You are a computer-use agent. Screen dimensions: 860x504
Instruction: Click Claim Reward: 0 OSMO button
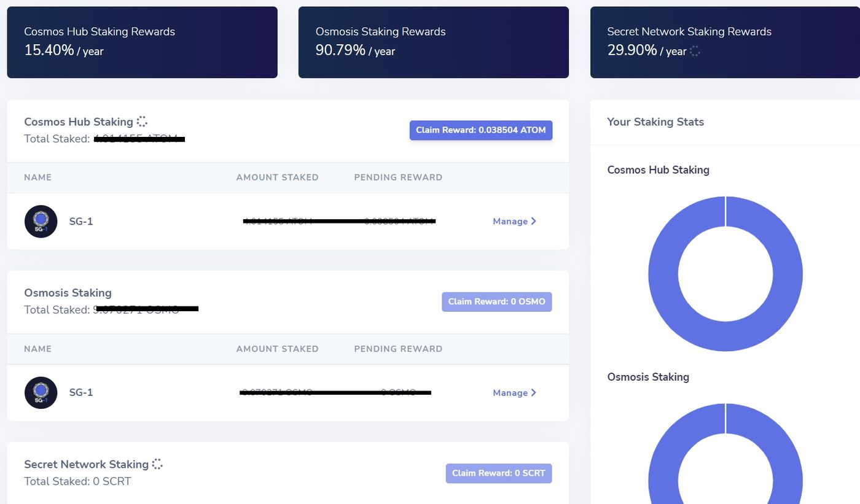click(x=497, y=301)
